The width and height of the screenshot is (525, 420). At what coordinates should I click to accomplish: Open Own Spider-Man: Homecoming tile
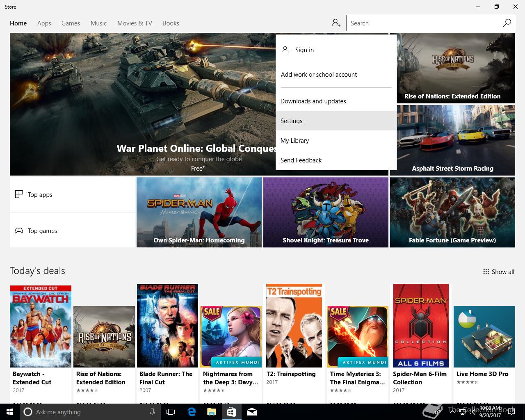(x=199, y=212)
